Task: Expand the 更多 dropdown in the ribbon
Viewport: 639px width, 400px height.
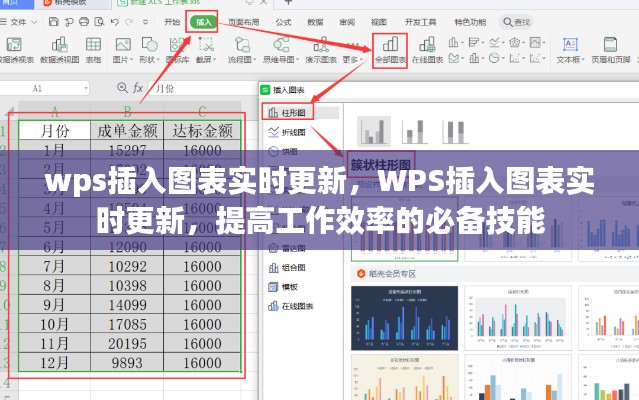Action: pyautogui.click(x=352, y=60)
